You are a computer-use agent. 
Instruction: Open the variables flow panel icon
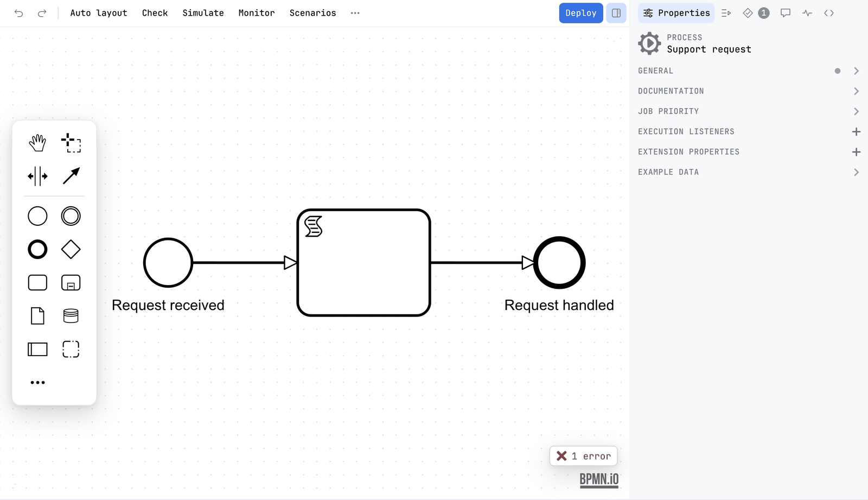coord(726,13)
